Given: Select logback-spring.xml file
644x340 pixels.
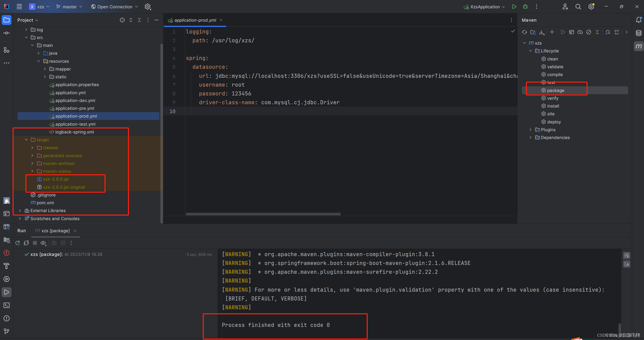Looking at the screenshot, I should [x=74, y=132].
